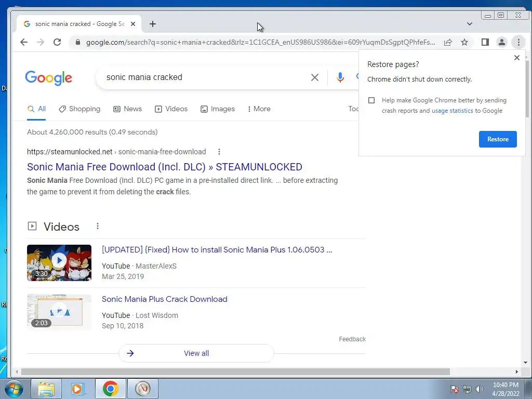
Task: Click the vertical scrollbar down arrow
Action: [x=526, y=363]
